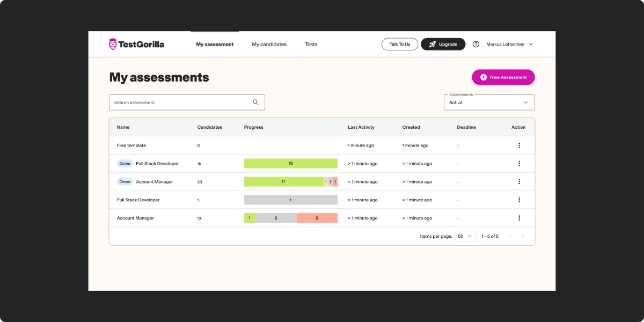644x322 pixels.
Task: Click candidate count 20
Action: click(200, 182)
